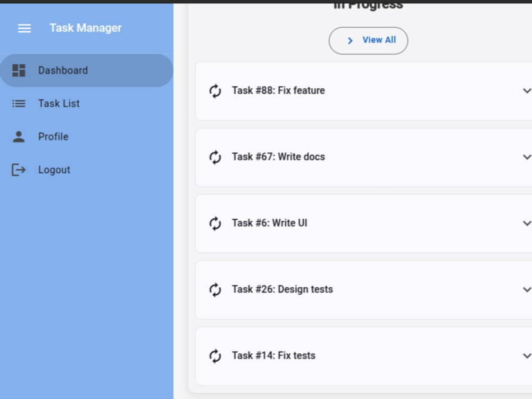
Task: Select text Task #6: Write UI
Action: [269, 223]
